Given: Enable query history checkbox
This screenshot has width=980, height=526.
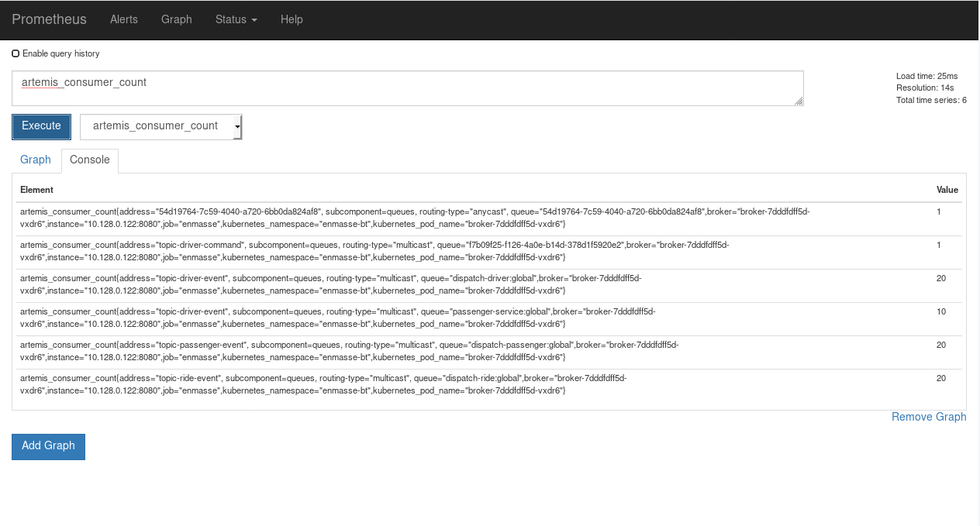Looking at the screenshot, I should click(x=16, y=54).
